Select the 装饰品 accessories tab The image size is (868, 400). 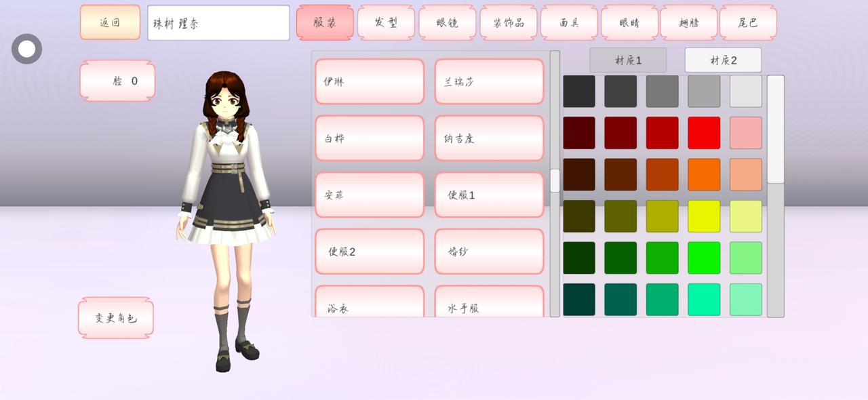click(x=508, y=22)
